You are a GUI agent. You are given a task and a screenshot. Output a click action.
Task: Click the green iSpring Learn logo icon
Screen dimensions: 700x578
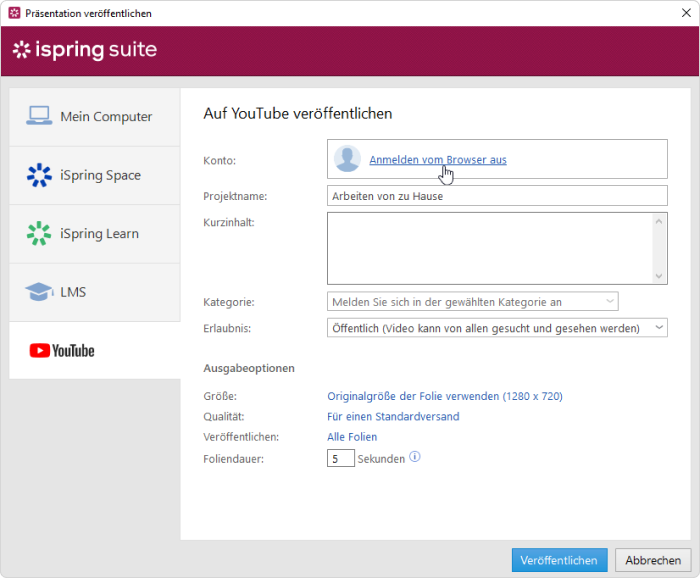[x=39, y=233]
